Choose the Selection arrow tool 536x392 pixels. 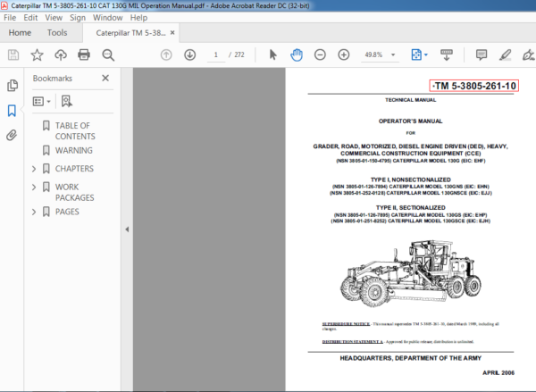point(272,54)
